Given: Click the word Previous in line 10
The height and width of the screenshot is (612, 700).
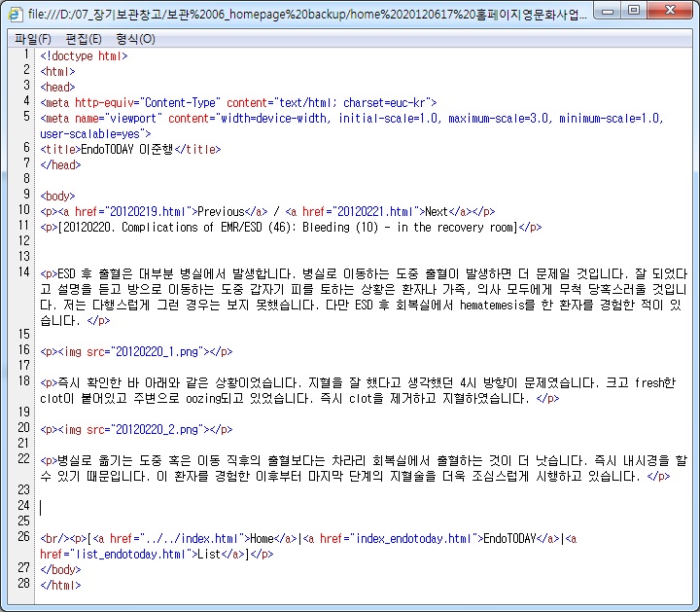Looking at the screenshot, I should click(221, 212).
